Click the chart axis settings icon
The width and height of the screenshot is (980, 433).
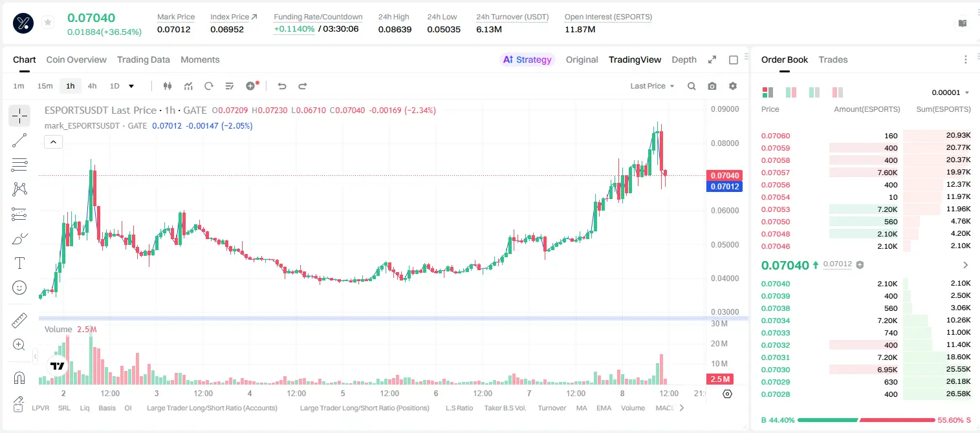(x=727, y=394)
